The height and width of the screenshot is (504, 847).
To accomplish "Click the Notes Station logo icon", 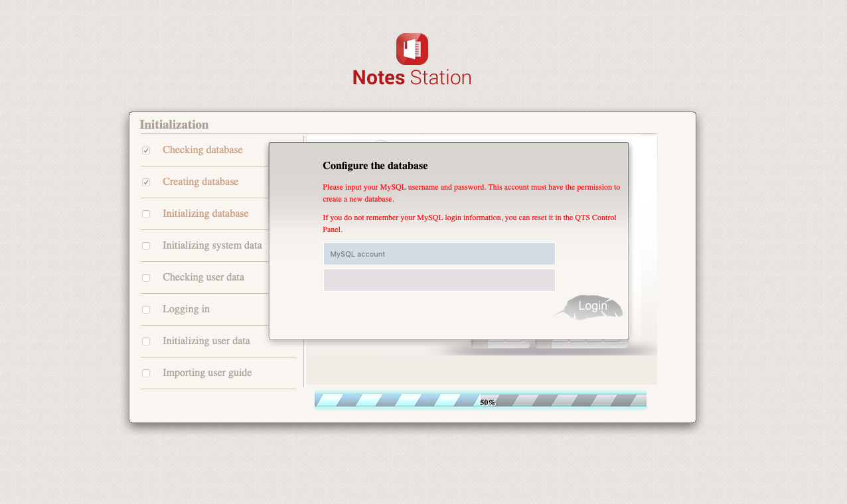I will coord(412,49).
